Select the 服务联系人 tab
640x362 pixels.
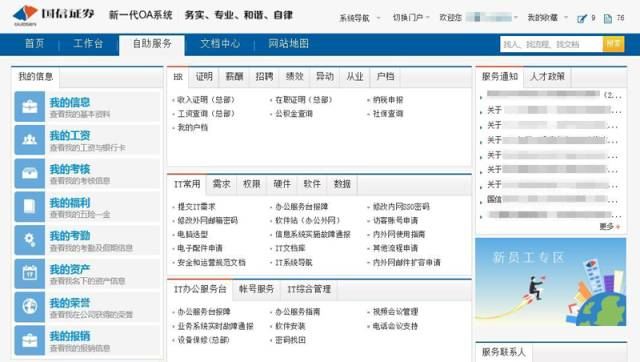pos(504,352)
